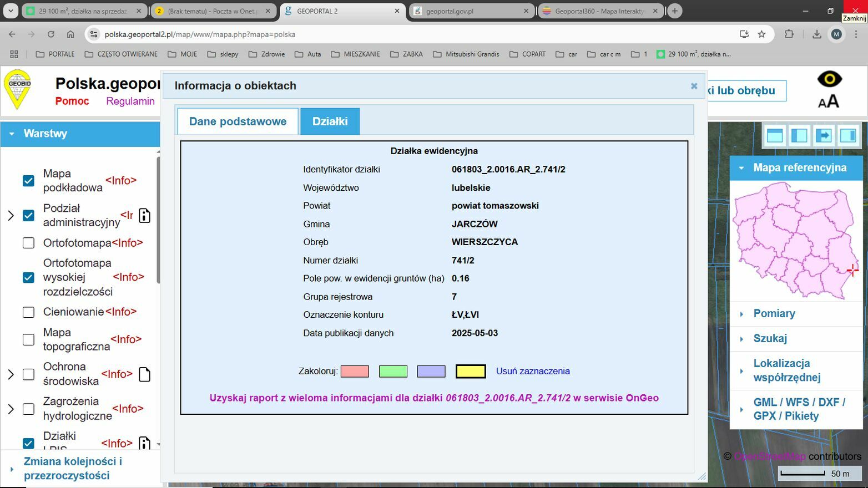
Task: Click the eye accessibility icon
Action: click(830, 79)
